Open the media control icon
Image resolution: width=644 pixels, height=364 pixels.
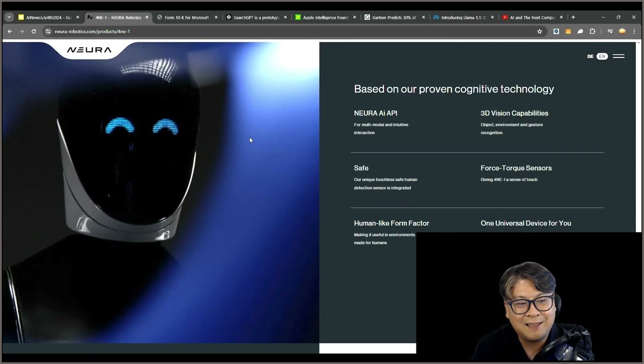point(610,31)
